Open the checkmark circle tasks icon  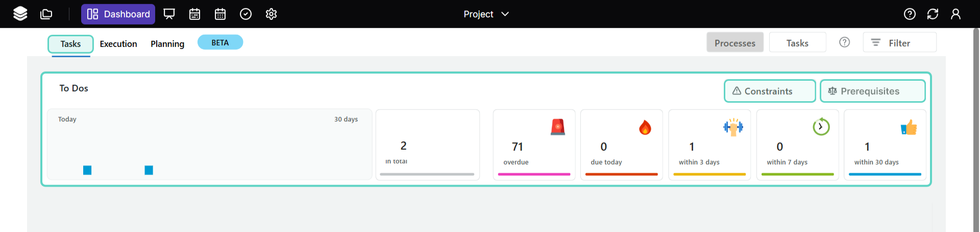[x=246, y=14]
